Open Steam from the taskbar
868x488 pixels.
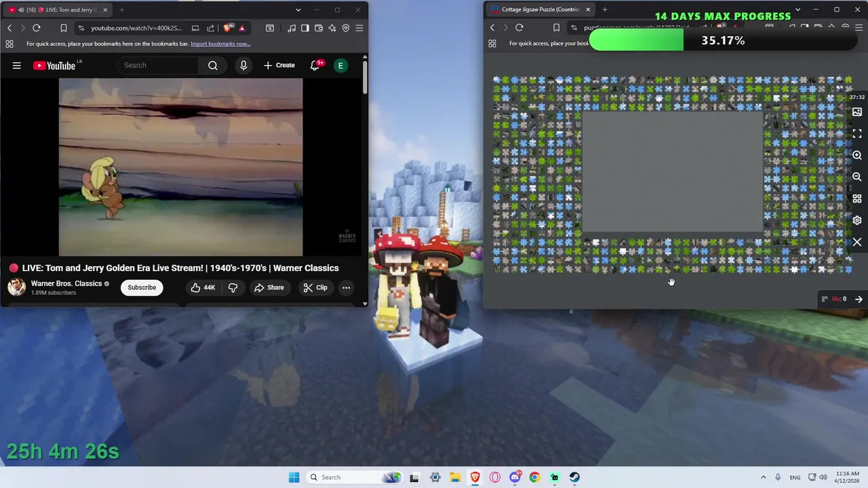pyautogui.click(x=574, y=477)
